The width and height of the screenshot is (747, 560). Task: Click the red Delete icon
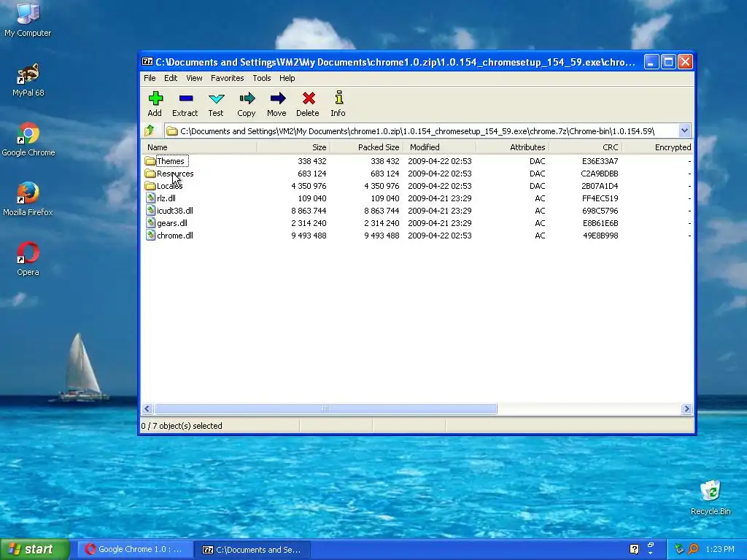[x=309, y=98]
